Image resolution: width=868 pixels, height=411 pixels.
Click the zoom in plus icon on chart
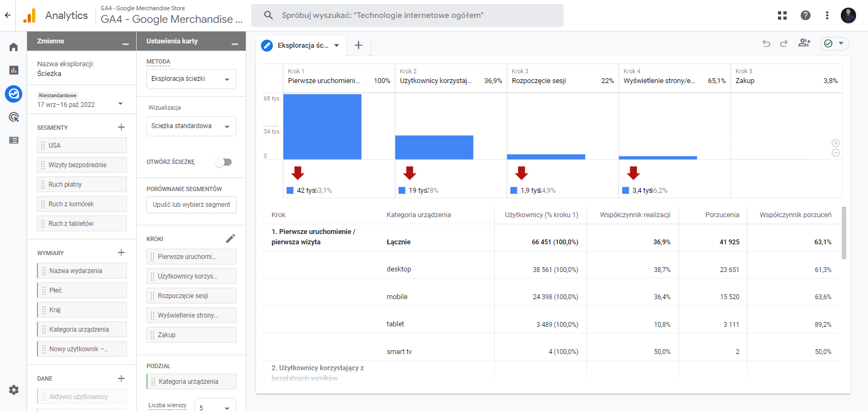click(835, 143)
